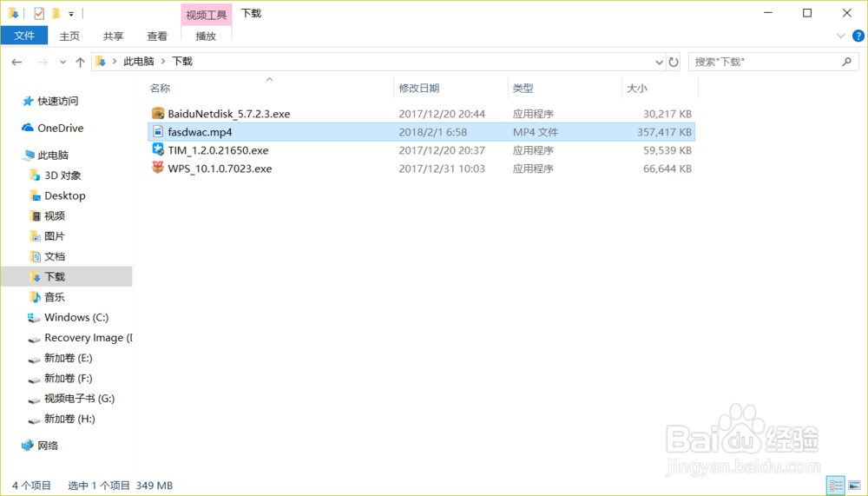Click the search magnifier icon
The height and width of the screenshot is (496, 868).
click(x=847, y=62)
